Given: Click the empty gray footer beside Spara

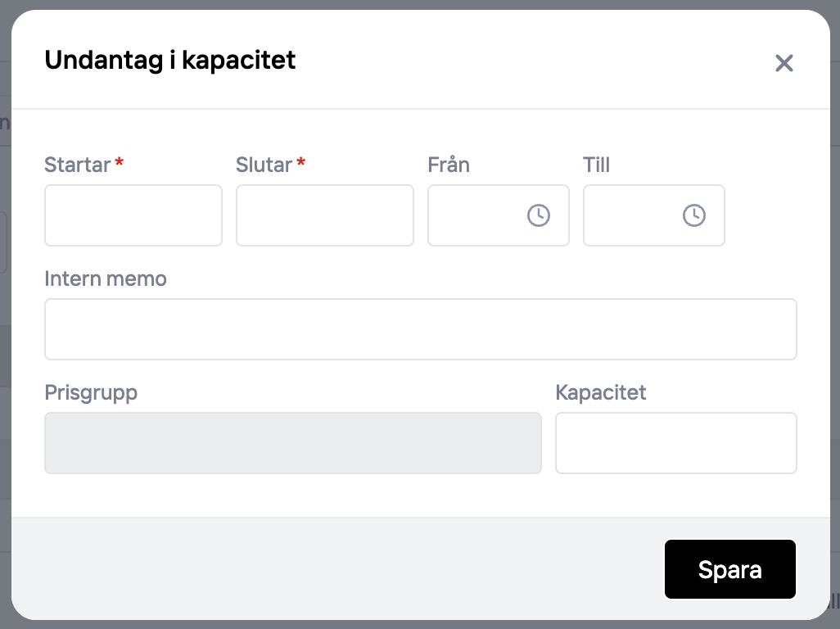Looking at the screenshot, I should 327,569.
